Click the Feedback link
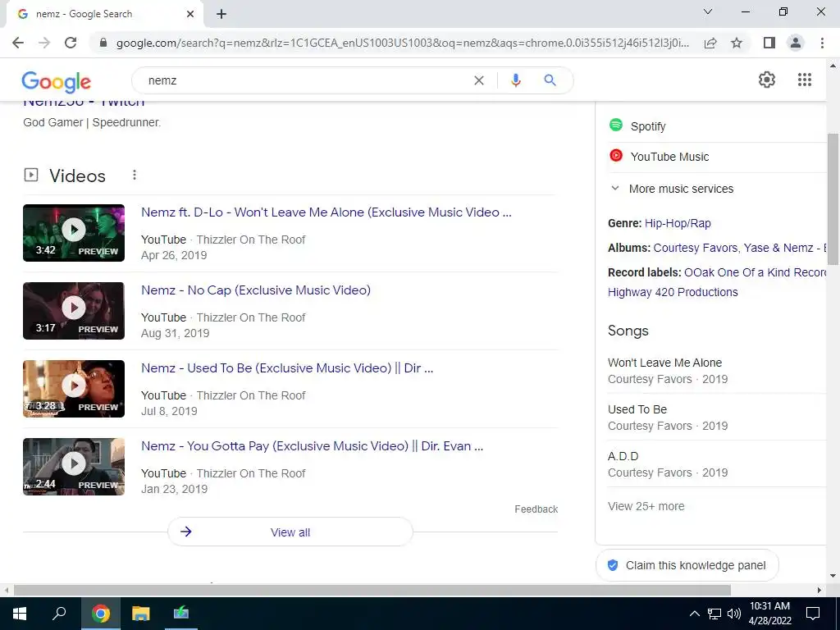The height and width of the screenshot is (630, 840). point(536,509)
